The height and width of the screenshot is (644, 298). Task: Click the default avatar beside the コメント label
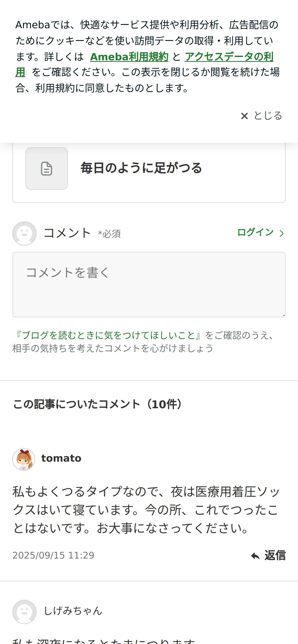pos(24,233)
